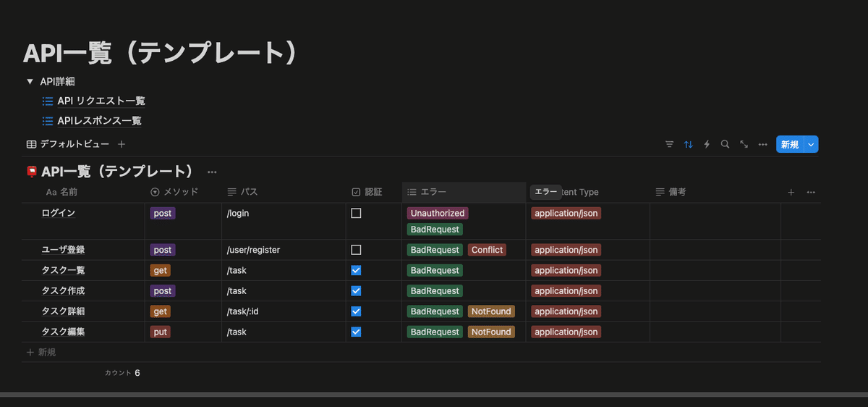Click the Conflict error tag
This screenshot has height=407, width=868.
pyautogui.click(x=487, y=250)
